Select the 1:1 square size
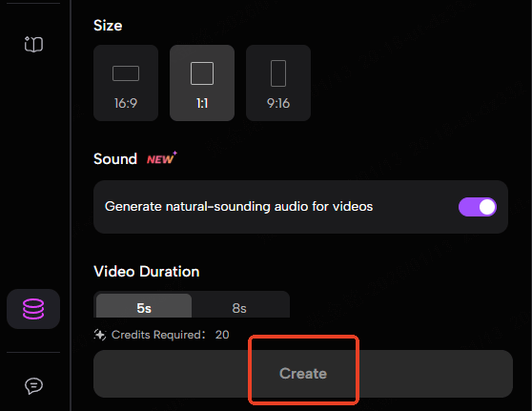The width and height of the screenshot is (532, 411). coord(202,83)
